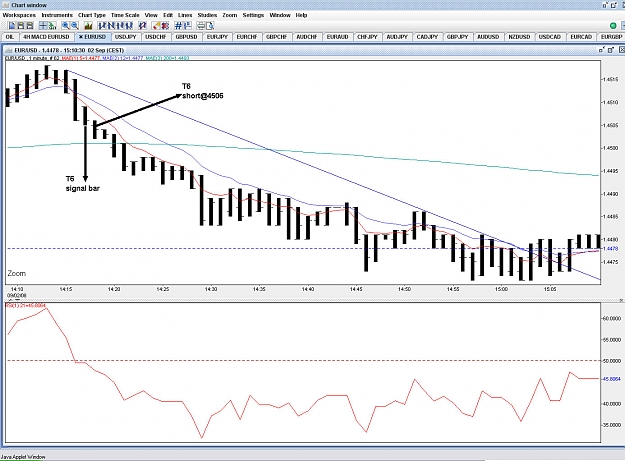
Task: Click the red-and-blue arrows toolbar icon
Action: click(142, 26)
